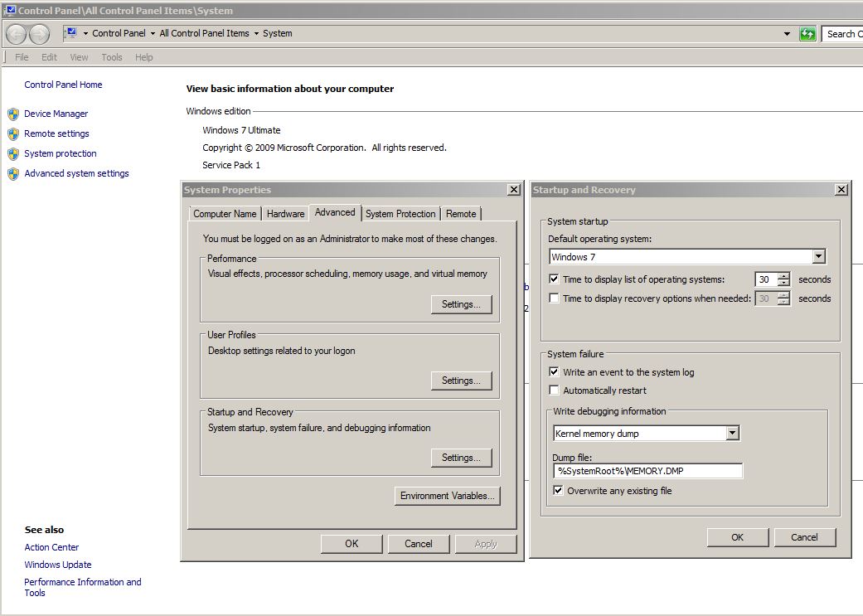Open Device Manager link
This screenshot has width=863, height=616.
tap(56, 114)
